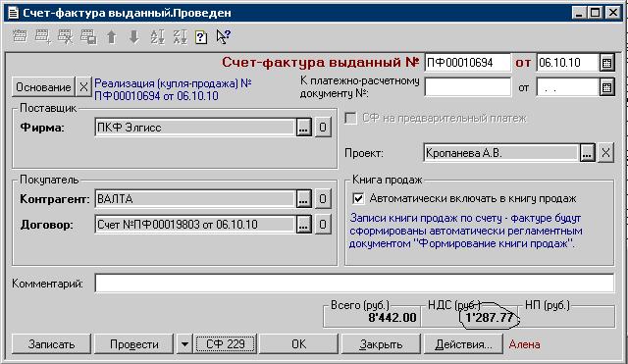Click the OK button
This screenshot has width=628, height=364.
click(x=298, y=344)
